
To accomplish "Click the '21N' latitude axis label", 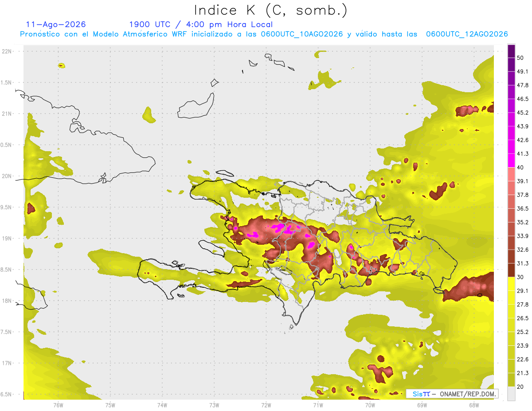I will [x=7, y=114].
